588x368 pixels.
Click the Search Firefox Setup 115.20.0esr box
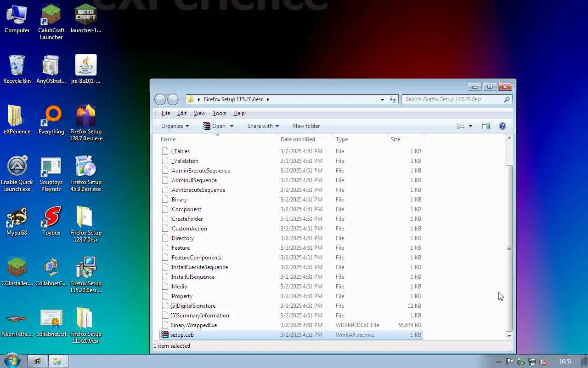pos(457,99)
